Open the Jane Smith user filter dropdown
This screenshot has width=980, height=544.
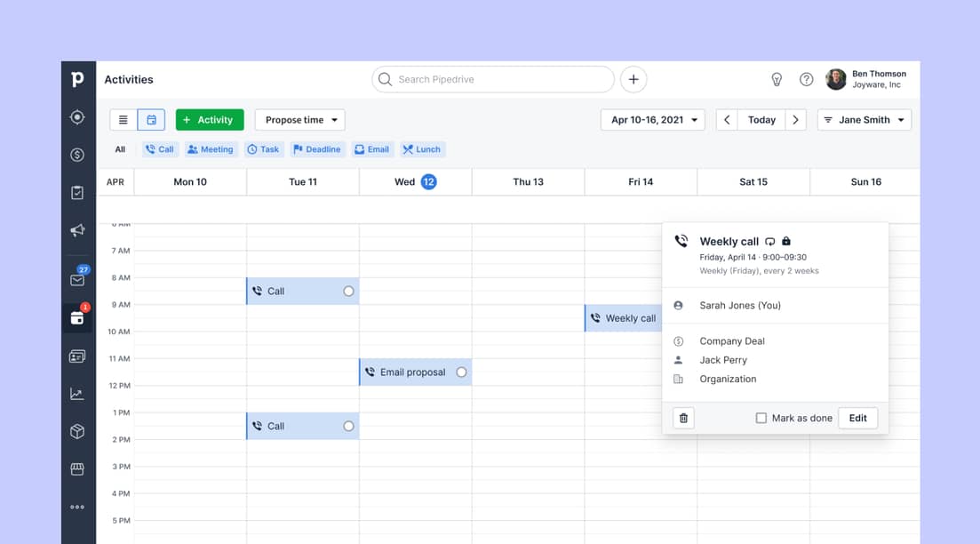[x=864, y=120]
